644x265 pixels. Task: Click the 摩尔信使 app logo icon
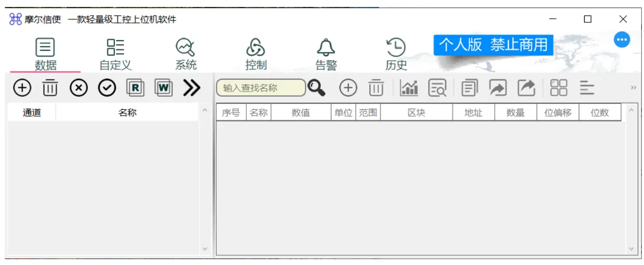(16, 19)
